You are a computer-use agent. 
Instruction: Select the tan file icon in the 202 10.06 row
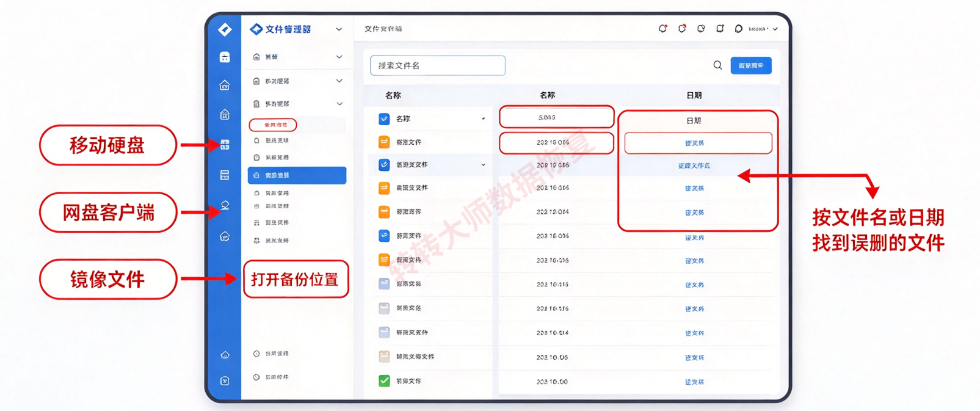click(x=384, y=357)
